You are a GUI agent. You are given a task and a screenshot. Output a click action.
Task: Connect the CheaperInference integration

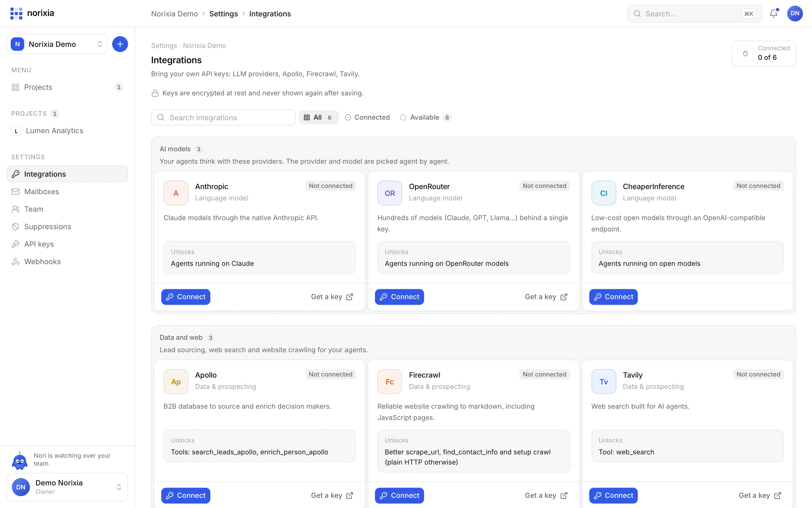[x=613, y=297]
